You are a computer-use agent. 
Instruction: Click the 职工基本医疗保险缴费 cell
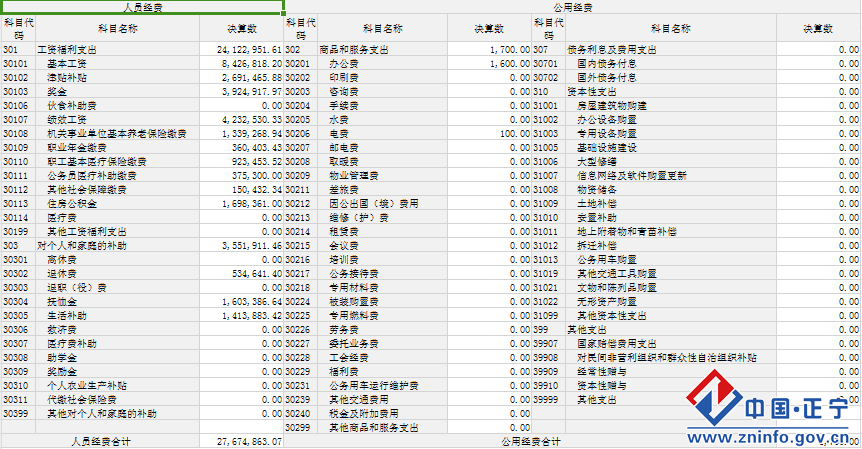point(118,162)
